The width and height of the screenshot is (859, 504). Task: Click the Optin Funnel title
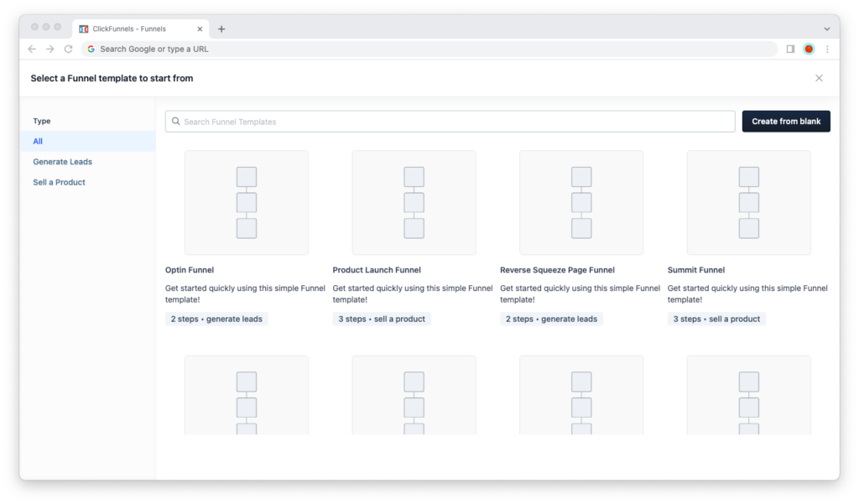pyautogui.click(x=190, y=270)
